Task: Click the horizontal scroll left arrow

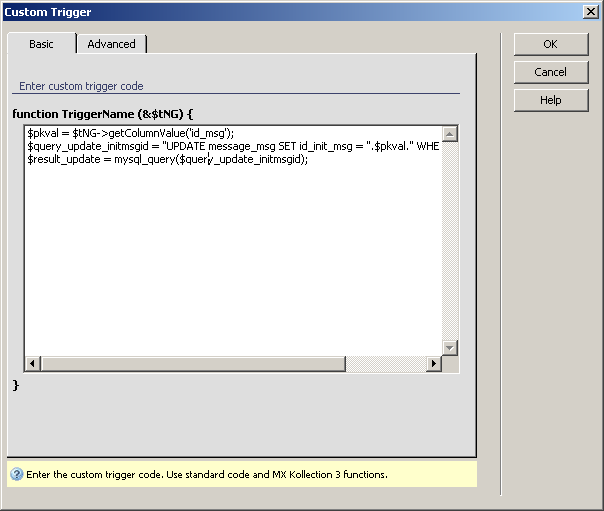Action: (x=32, y=364)
